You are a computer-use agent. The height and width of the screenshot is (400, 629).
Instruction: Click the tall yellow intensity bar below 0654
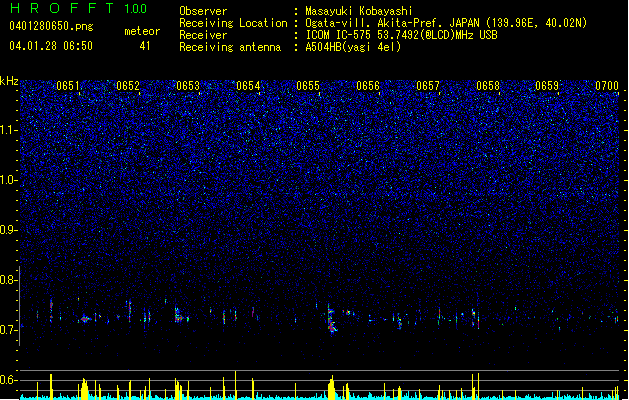coord(235,384)
